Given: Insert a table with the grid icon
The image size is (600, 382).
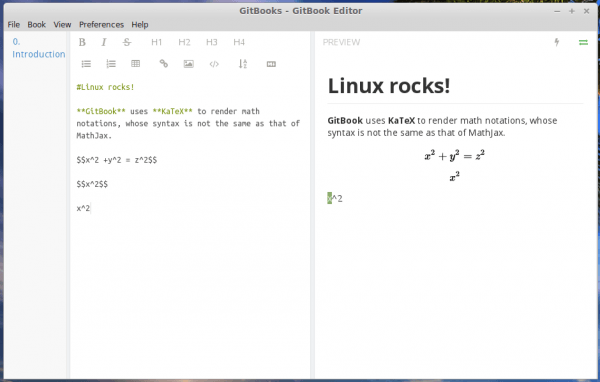Looking at the screenshot, I should coord(135,64).
